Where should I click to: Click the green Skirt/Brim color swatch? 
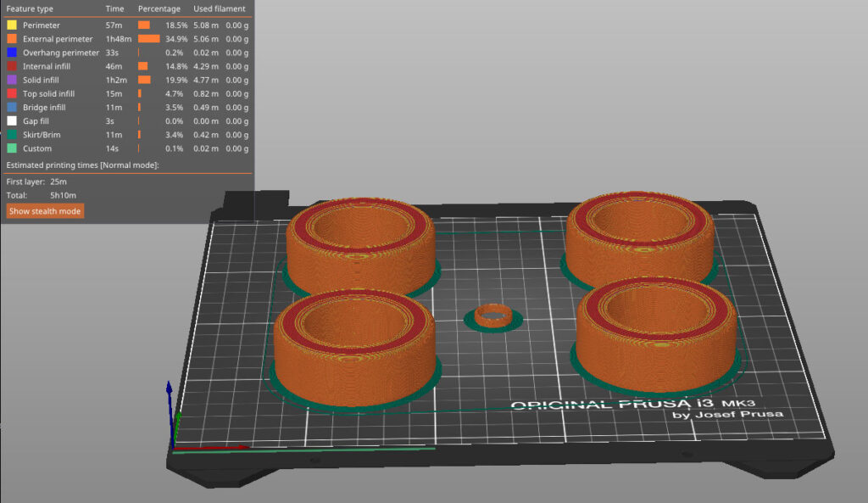(12, 135)
